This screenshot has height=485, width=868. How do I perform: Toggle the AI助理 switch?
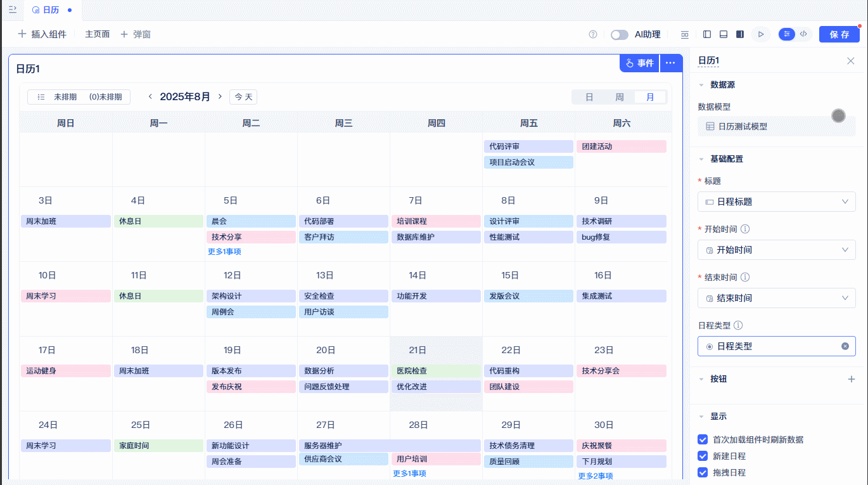pyautogui.click(x=620, y=34)
